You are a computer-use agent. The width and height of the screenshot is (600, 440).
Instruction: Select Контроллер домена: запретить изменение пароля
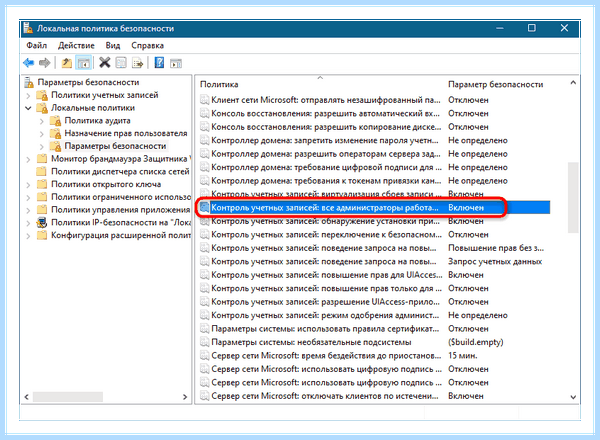[x=324, y=140]
